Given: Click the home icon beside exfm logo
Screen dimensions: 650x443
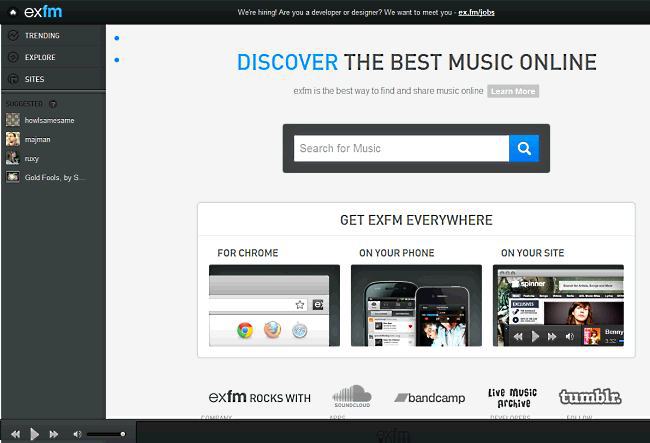Looking at the screenshot, I should click(x=13, y=12).
